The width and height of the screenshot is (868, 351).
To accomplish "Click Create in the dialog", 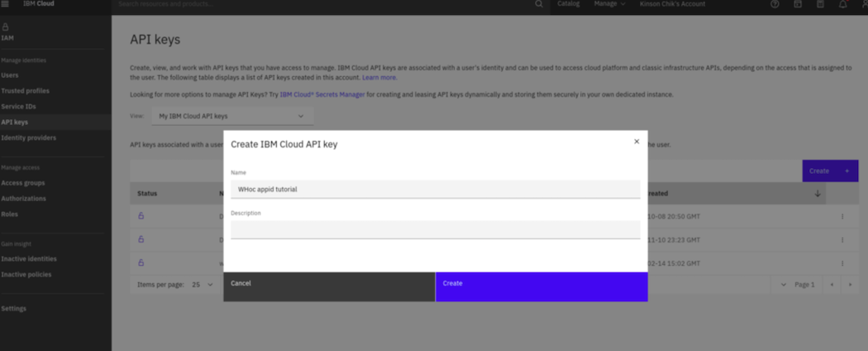I will point(541,286).
